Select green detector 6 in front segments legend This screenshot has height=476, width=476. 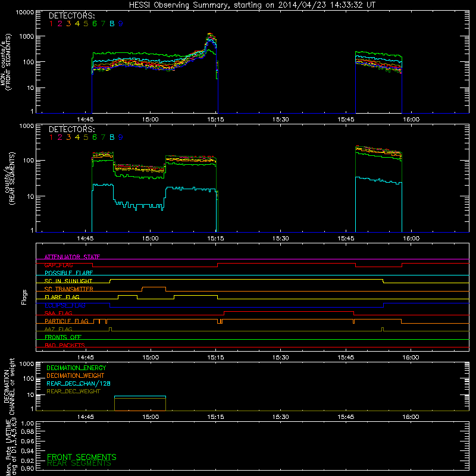95,23
